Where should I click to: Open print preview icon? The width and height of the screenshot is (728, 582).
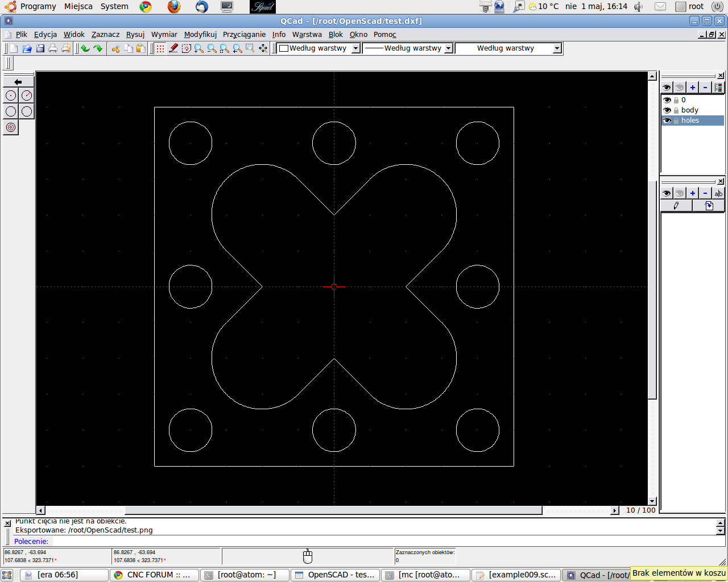click(x=66, y=48)
